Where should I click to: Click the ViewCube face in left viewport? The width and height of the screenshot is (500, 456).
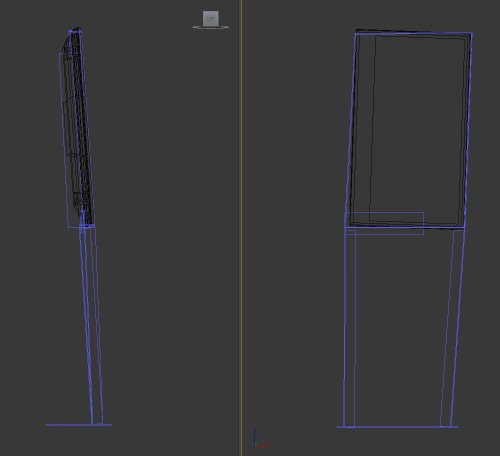pyautogui.click(x=211, y=18)
